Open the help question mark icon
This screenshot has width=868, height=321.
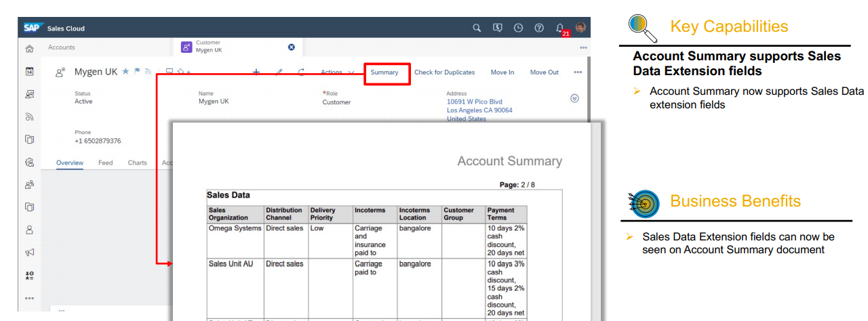(x=539, y=28)
